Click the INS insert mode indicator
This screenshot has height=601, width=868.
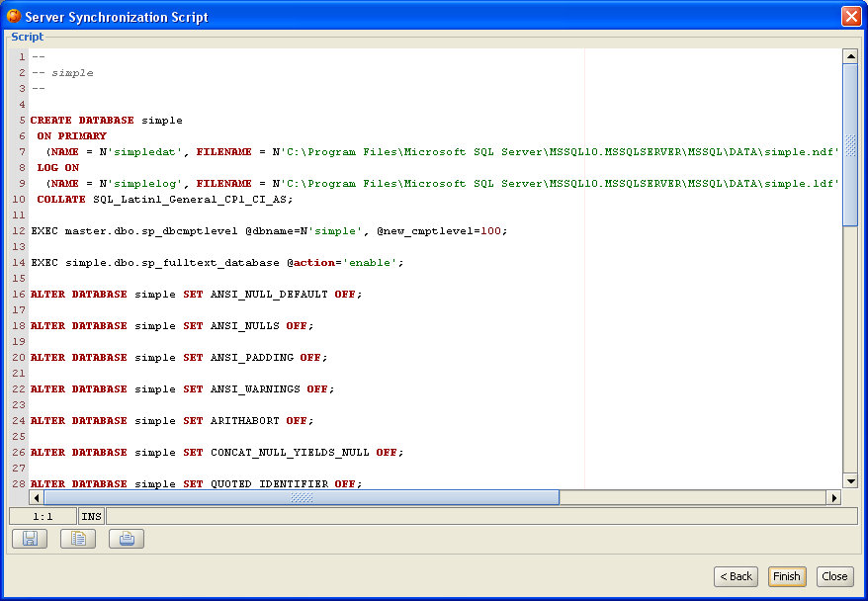[x=91, y=516]
